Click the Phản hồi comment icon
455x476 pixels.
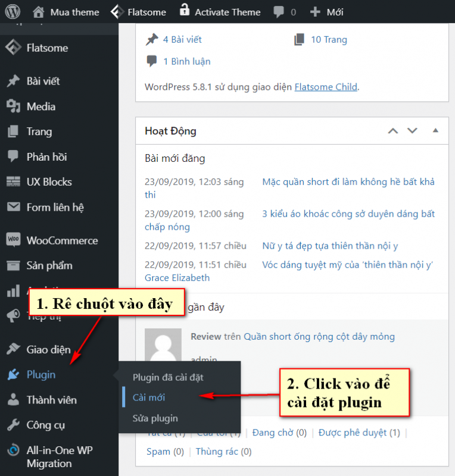pyautogui.click(x=13, y=156)
